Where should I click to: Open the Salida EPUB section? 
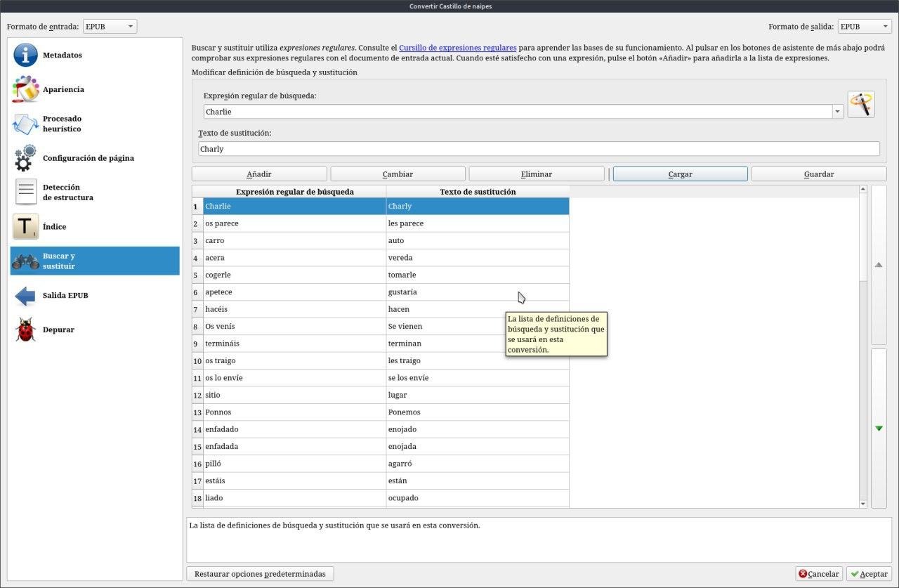pos(95,296)
